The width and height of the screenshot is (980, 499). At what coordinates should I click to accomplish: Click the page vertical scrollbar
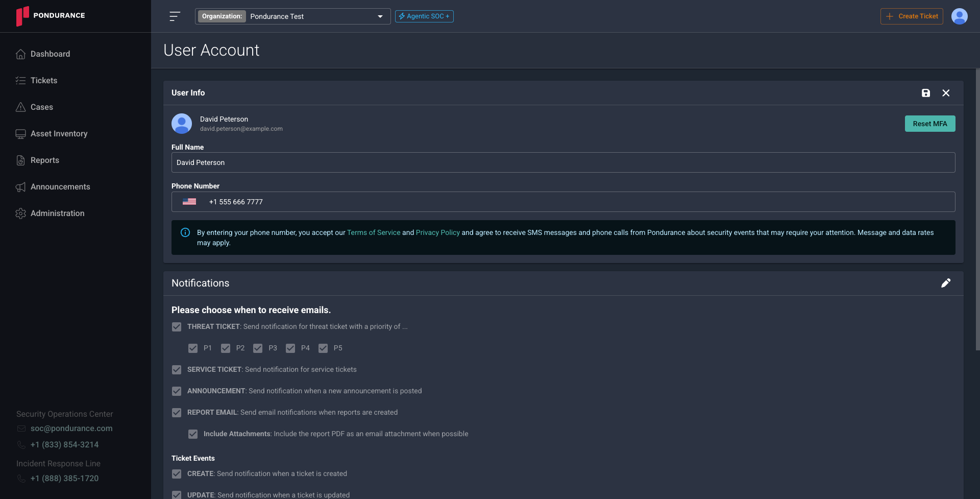point(977,209)
